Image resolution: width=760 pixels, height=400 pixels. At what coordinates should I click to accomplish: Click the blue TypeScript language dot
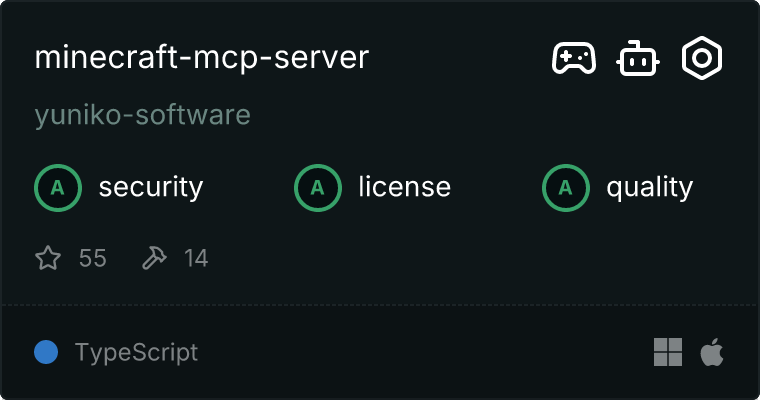tap(46, 352)
